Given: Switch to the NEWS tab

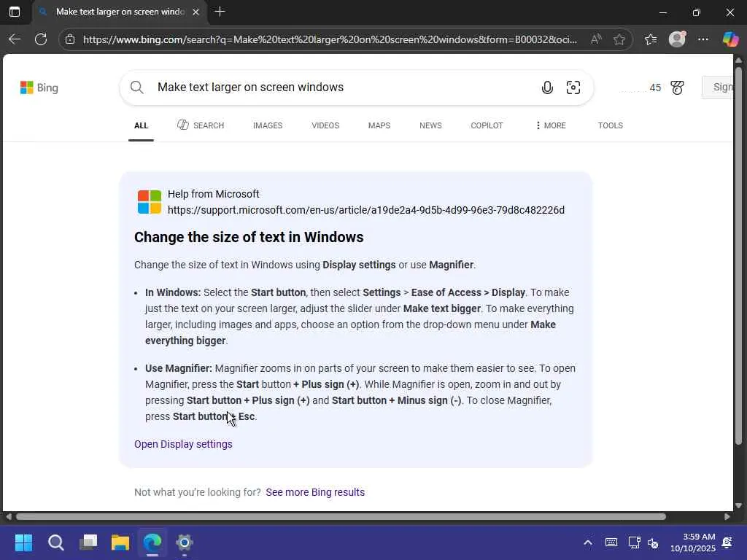Looking at the screenshot, I should tap(430, 125).
